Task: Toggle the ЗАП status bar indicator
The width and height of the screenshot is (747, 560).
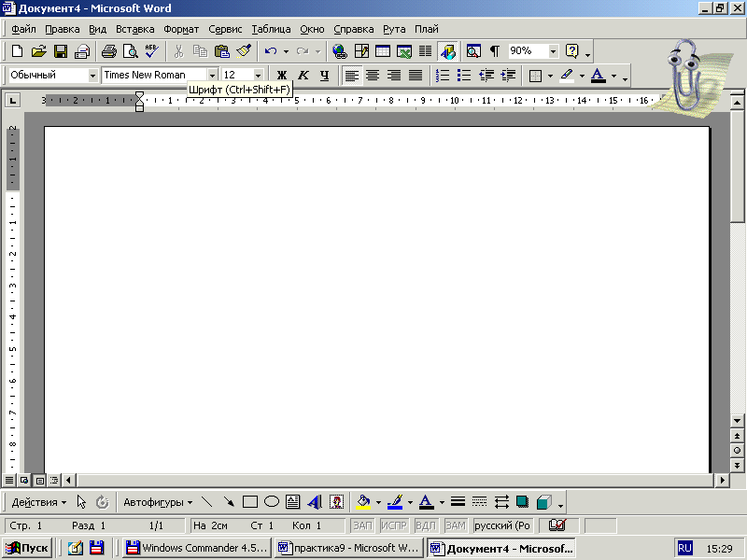Action: (362, 525)
